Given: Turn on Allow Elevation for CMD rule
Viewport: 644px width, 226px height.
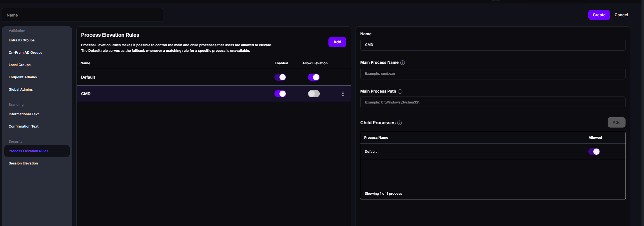Looking at the screenshot, I should tap(314, 94).
